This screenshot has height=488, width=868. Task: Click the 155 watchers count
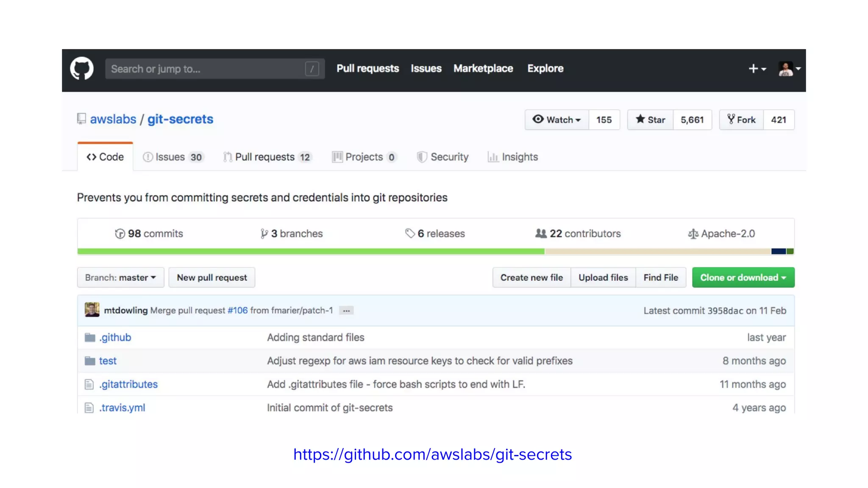click(604, 120)
